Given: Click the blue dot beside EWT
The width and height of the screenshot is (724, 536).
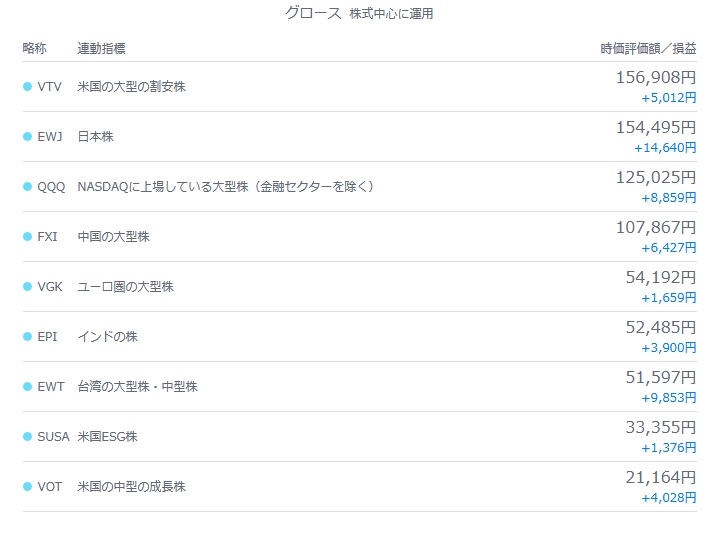Looking at the screenshot, I should pyautogui.click(x=28, y=387).
